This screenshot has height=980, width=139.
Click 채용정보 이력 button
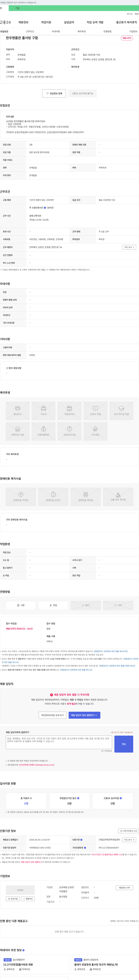tap(124, 888)
